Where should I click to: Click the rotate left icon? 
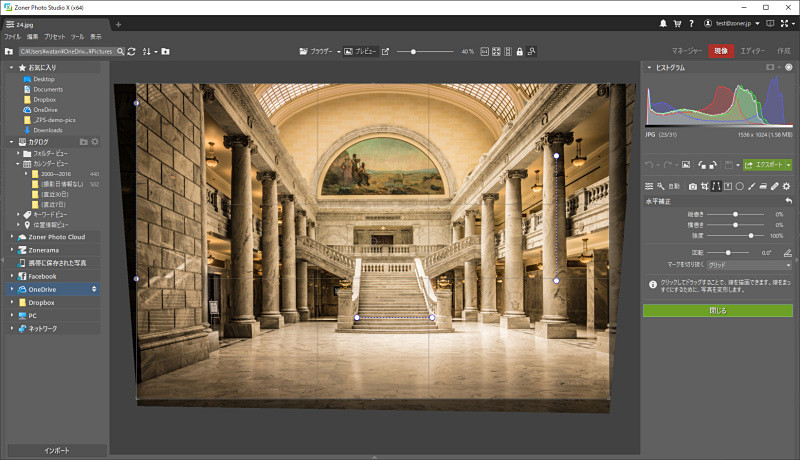coord(702,165)
